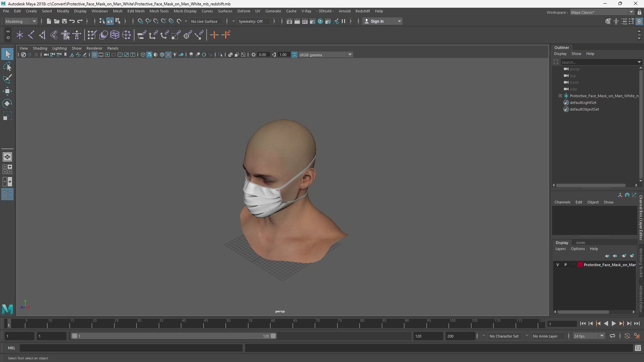The width and height of the screenshot is (644, 362).
Task: Activate the Paint Selection tool
Action: coord(7,79)
